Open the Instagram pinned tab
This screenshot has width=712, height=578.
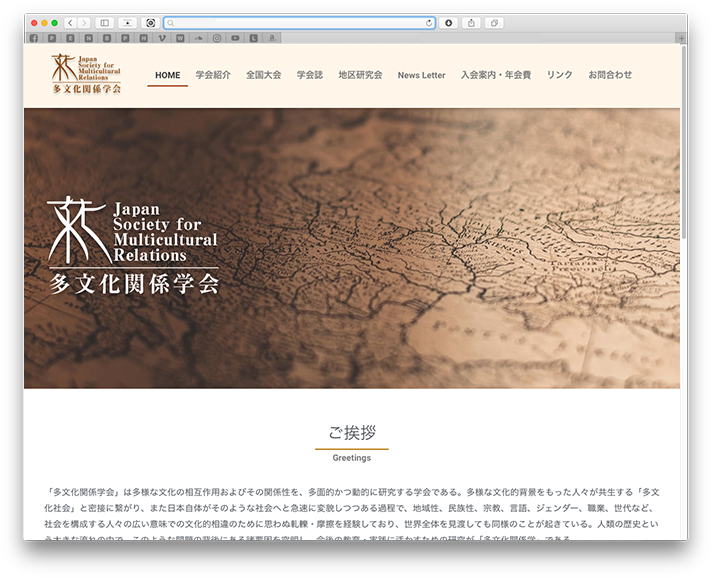217,38
